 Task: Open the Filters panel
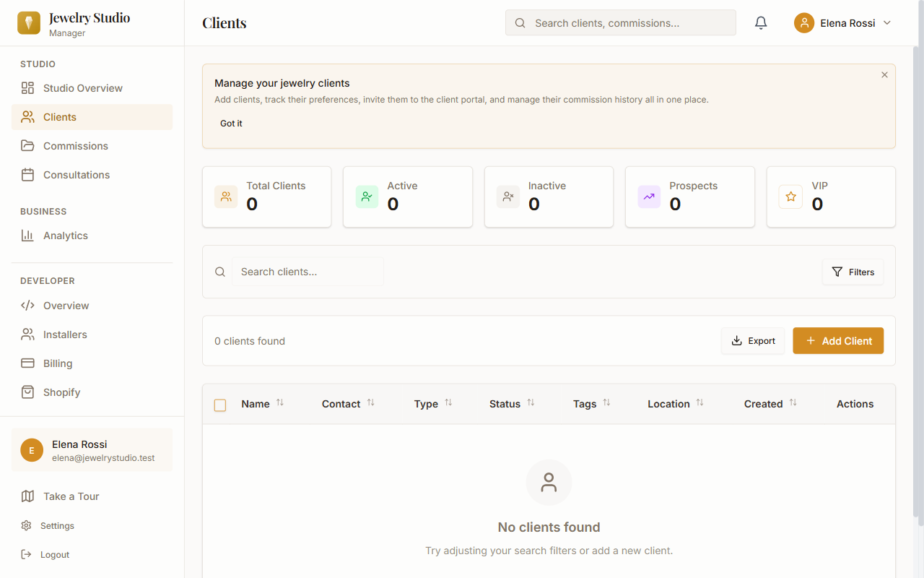coord(853,272)
